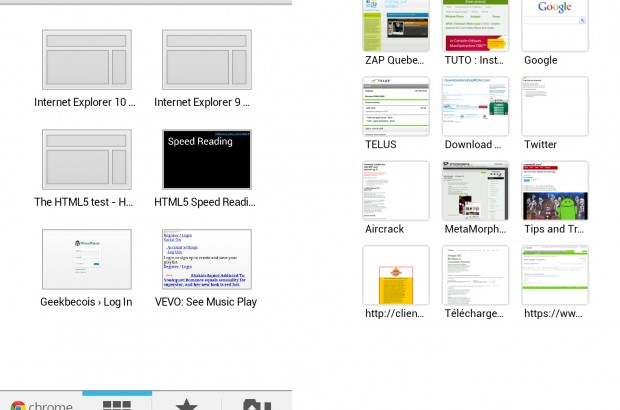Open the Tips and Tr... bookmark
The height and width of the screenshot is (410, 620).
[555, 191]
